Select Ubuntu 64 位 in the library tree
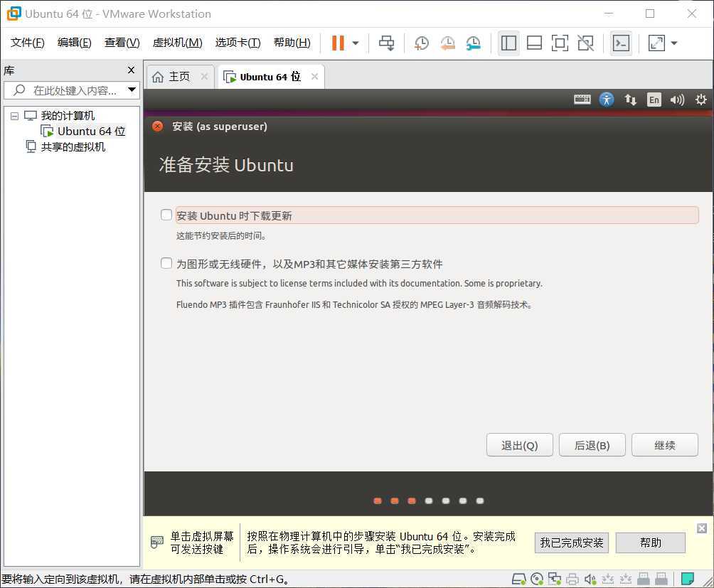 point(90,131)
